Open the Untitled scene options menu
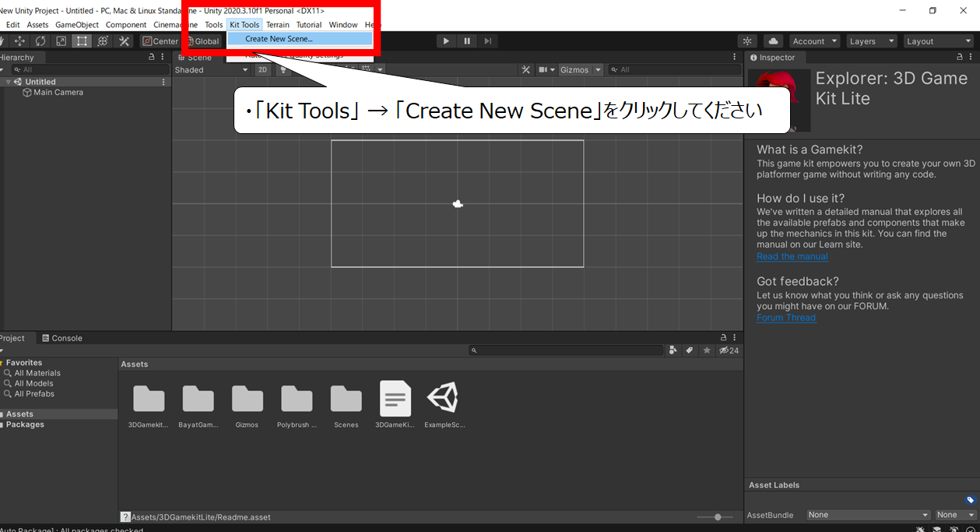Image resolution: width=980 pixels, height=532 pixels. click(x=163, y=82)
